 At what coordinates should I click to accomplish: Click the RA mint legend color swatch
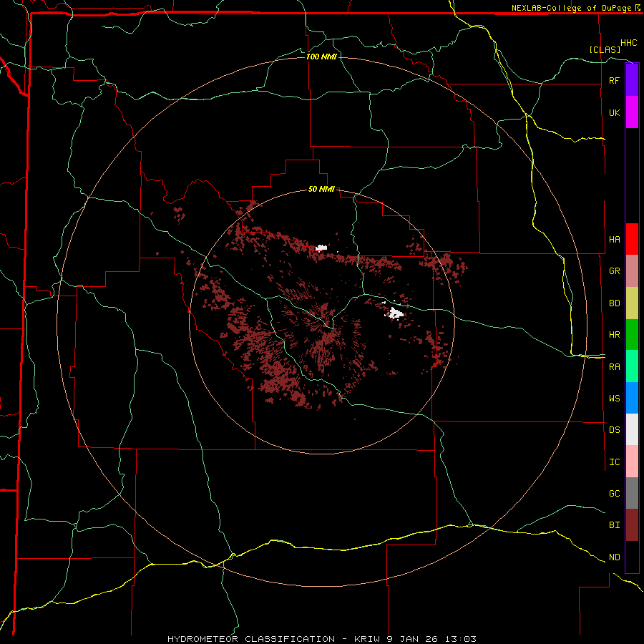632,366
